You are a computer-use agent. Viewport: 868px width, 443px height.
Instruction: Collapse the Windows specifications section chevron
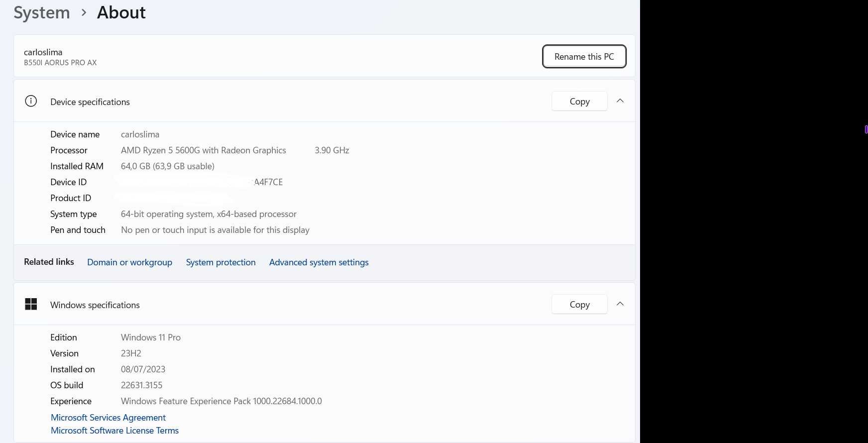[620, 304]
